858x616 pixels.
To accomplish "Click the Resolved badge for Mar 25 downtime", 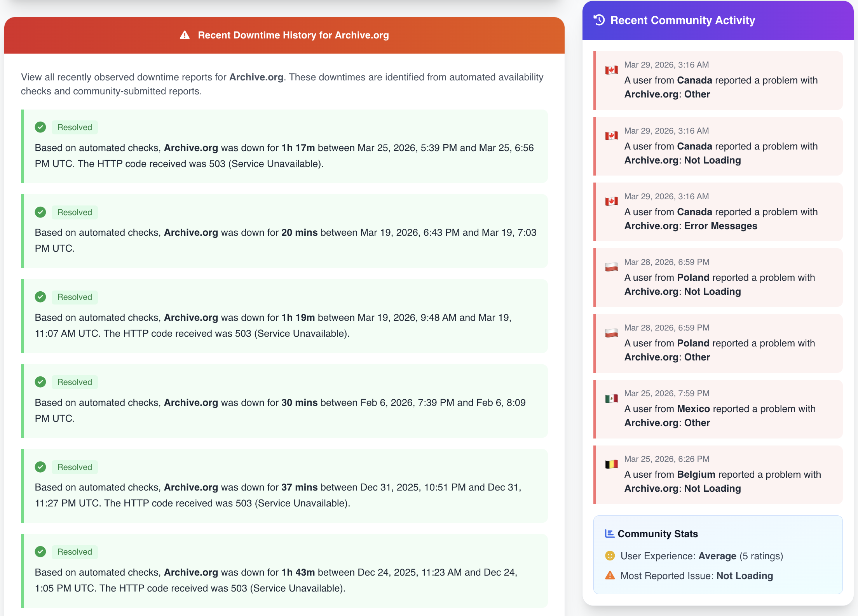I will coord(75,127).
